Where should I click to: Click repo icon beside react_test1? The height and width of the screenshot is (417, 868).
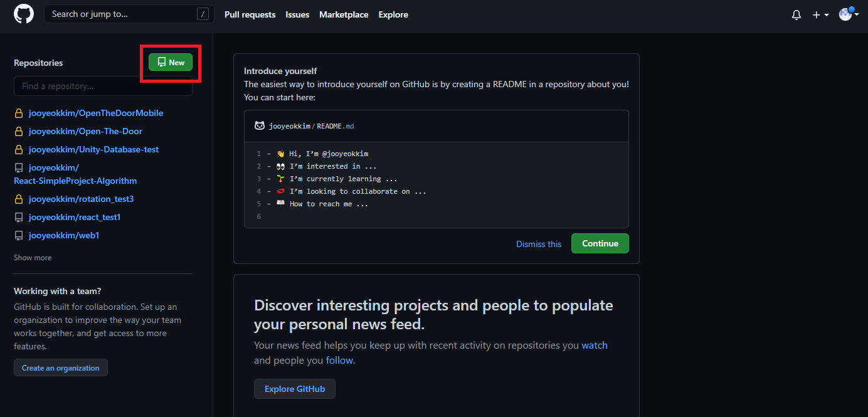click(19, 217)
